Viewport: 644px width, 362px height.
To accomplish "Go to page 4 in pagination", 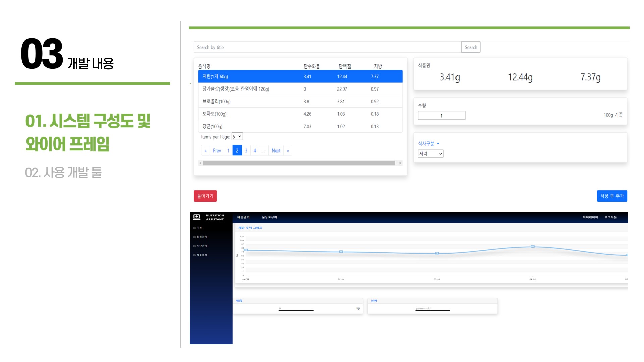I will (255, 150).
